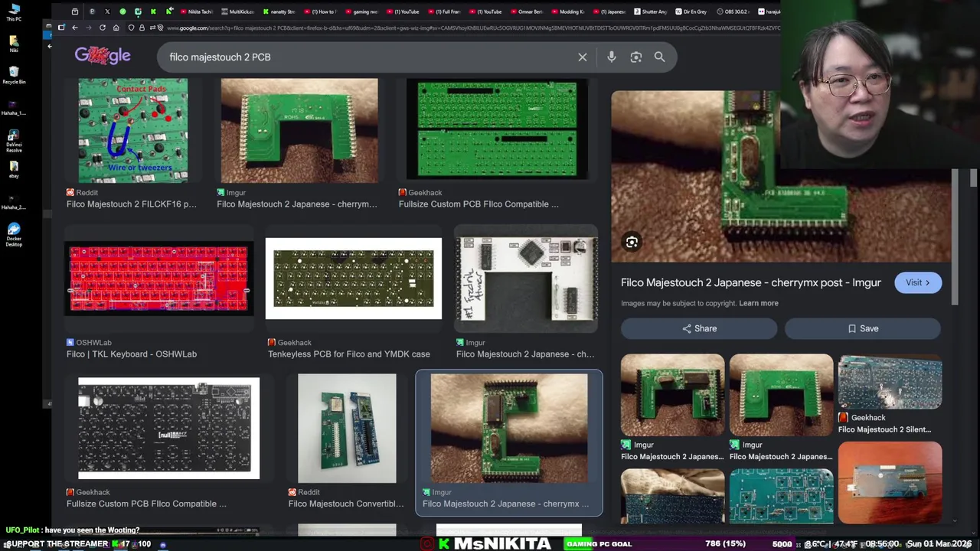
Task: Launch Docker Desktop shortcut
Action: pos(14,235)
